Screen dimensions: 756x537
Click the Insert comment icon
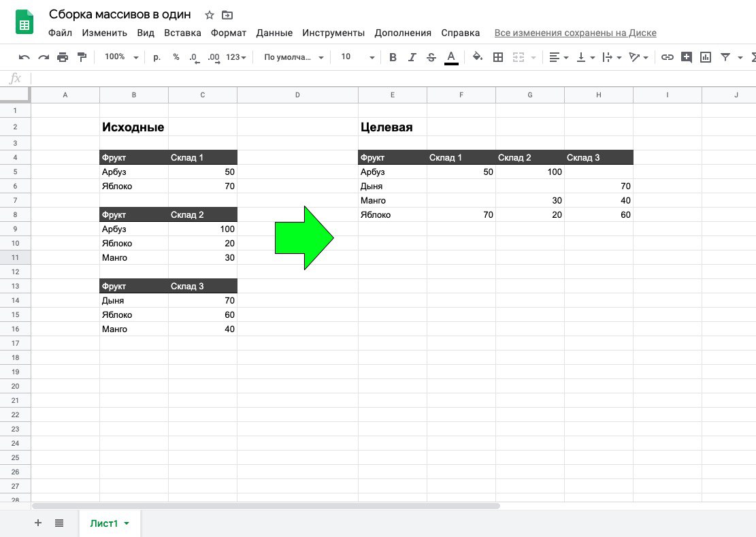pyautogui.click(x=687, y=57)
